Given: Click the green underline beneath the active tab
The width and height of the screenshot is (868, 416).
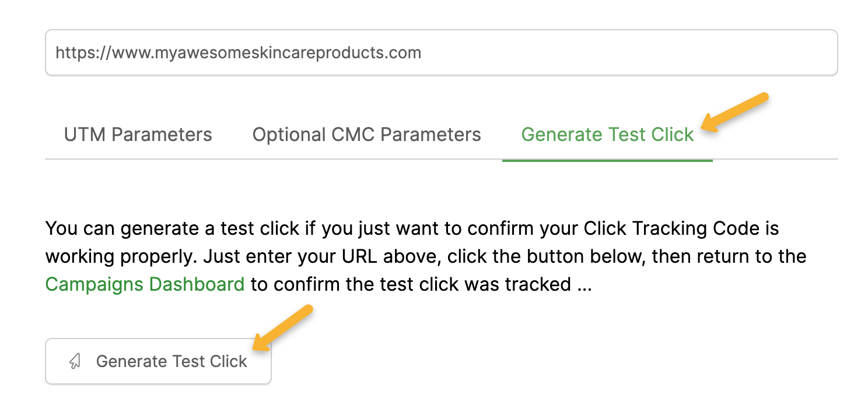Looking at the screenshot, I should pyautogui.click(x=607, y=160).
